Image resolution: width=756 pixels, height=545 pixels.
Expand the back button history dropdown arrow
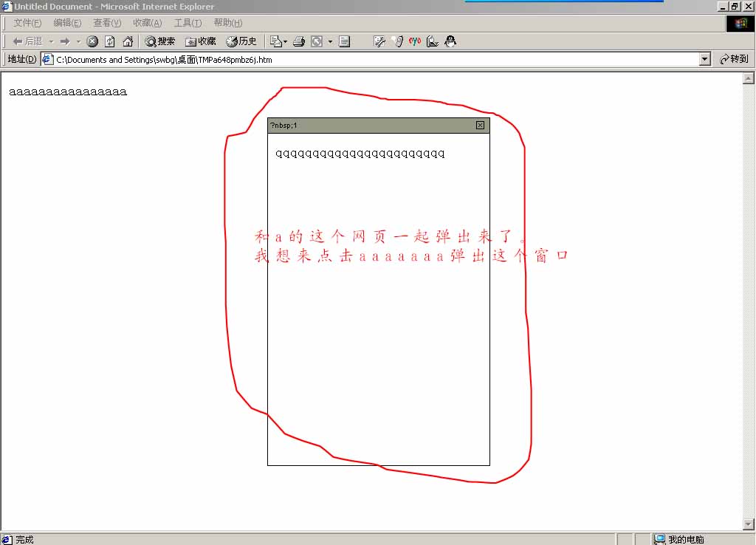click(x=51, y=41)
